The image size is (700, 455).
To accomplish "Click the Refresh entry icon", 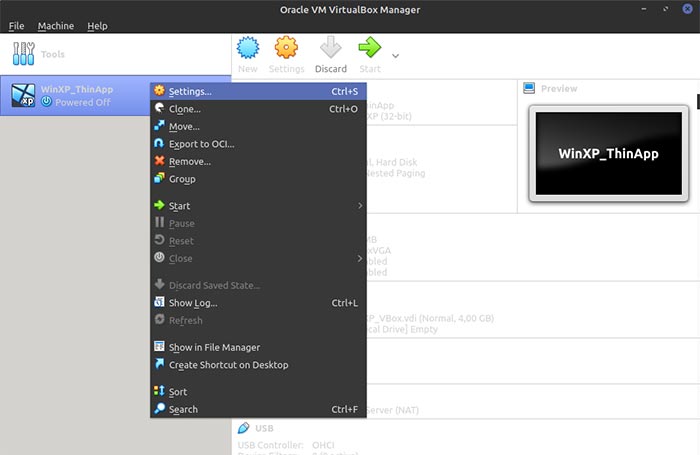I will point(159,319).
